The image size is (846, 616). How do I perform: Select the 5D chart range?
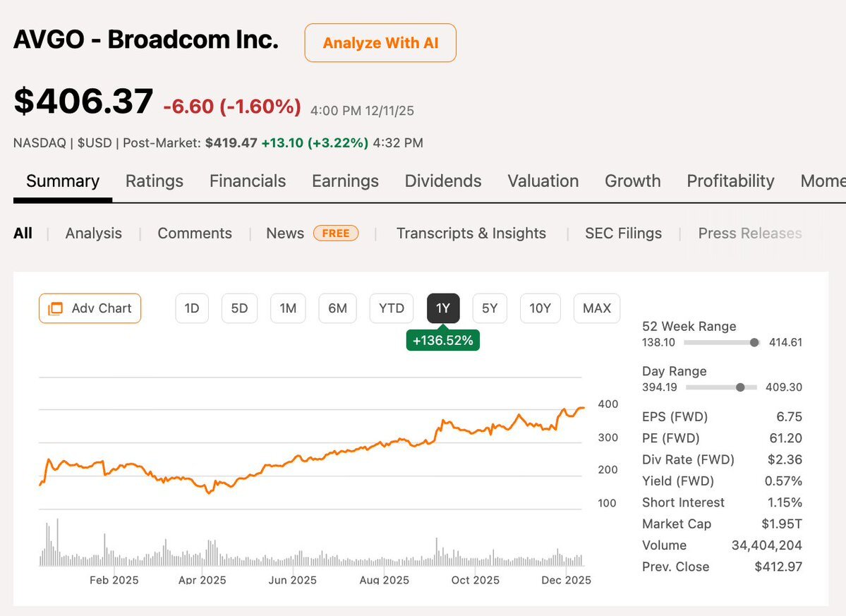click(239, 308)
